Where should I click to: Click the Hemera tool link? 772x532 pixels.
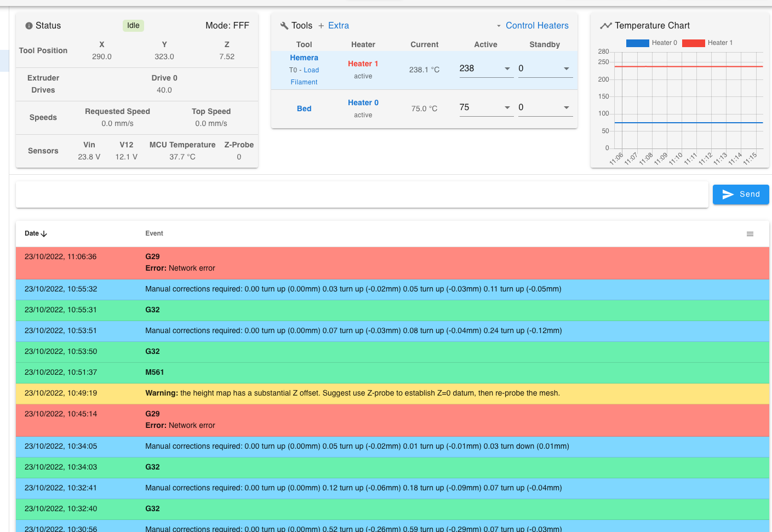[x=304, y=58]
